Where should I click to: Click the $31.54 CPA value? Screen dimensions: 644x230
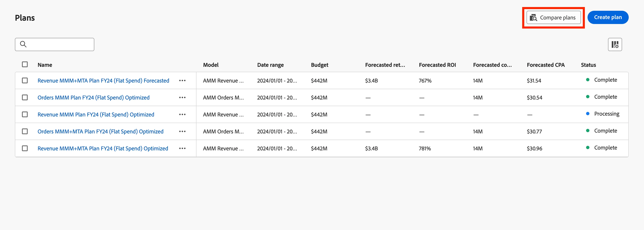tap(534, 81)
